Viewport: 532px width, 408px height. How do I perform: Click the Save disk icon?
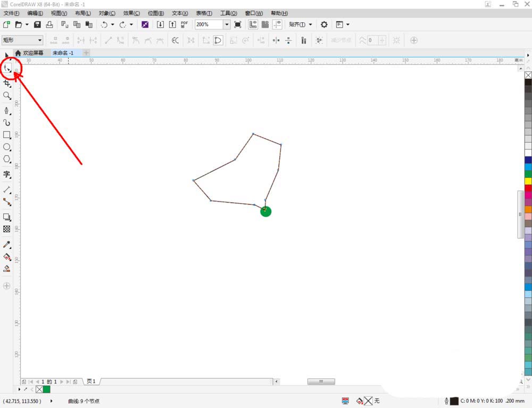point(37,24)
